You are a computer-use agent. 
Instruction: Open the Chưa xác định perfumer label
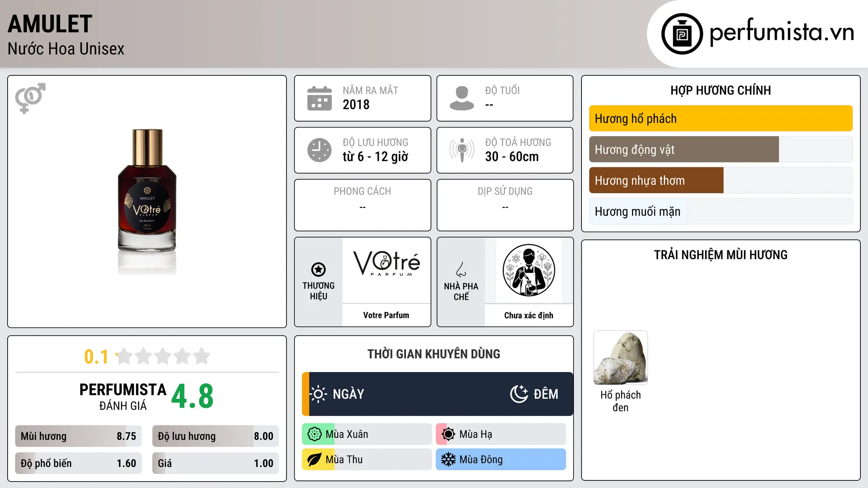point(529,315)
